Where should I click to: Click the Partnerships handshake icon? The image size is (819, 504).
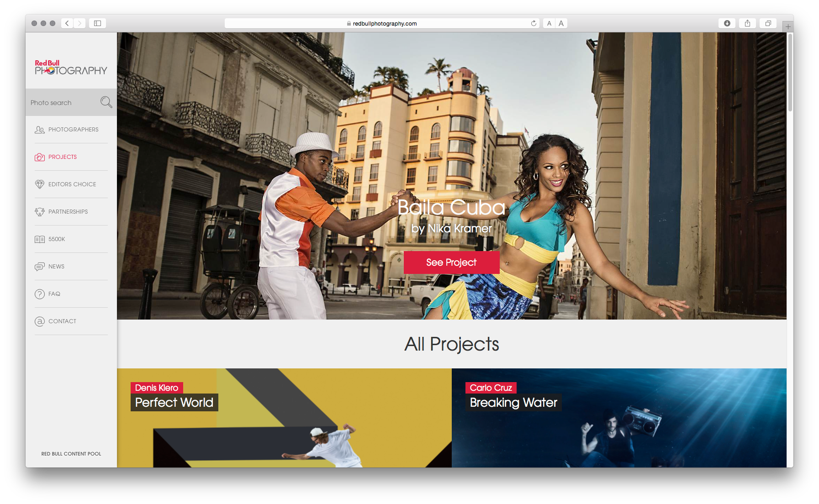(40, 212)
